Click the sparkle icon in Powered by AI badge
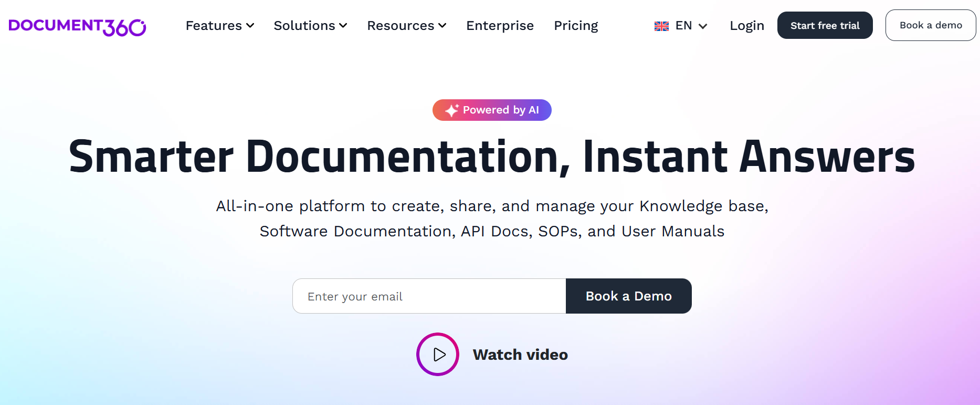 [x=451, y=110]
